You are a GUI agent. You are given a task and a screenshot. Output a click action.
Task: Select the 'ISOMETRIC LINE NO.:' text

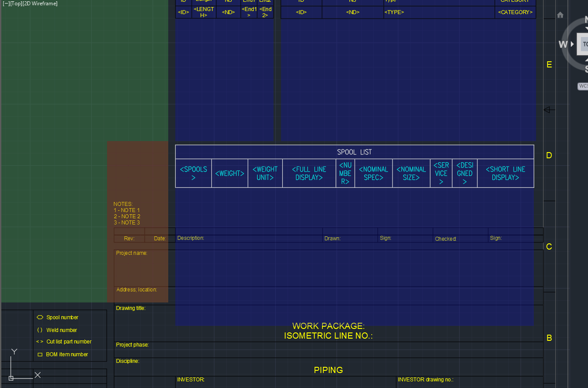tap(329, 336)
